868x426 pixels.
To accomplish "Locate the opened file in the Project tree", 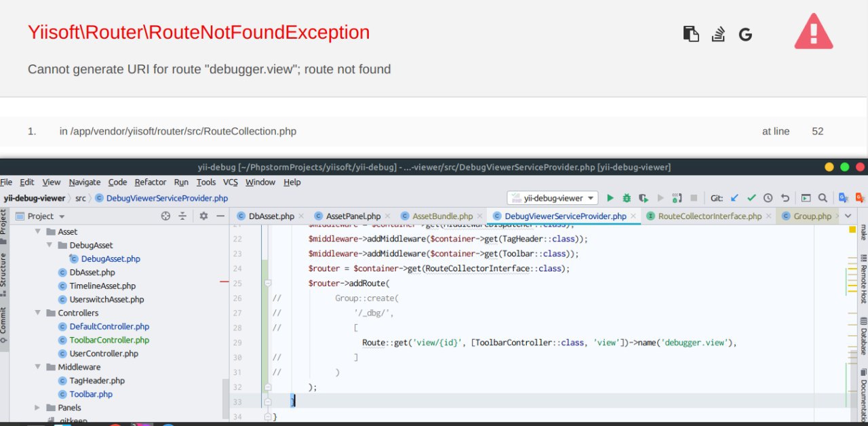I will pyautogui.click(x=165, y=216).
